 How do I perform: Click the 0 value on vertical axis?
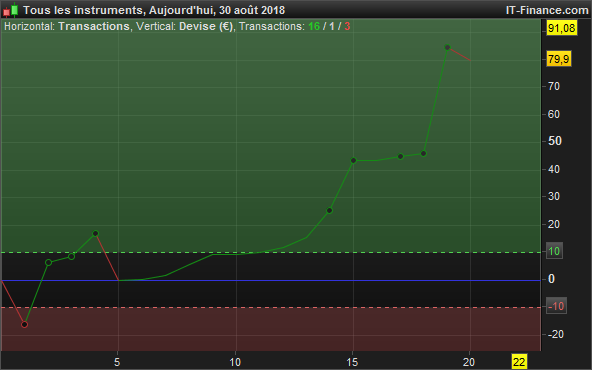coord(551,279)
